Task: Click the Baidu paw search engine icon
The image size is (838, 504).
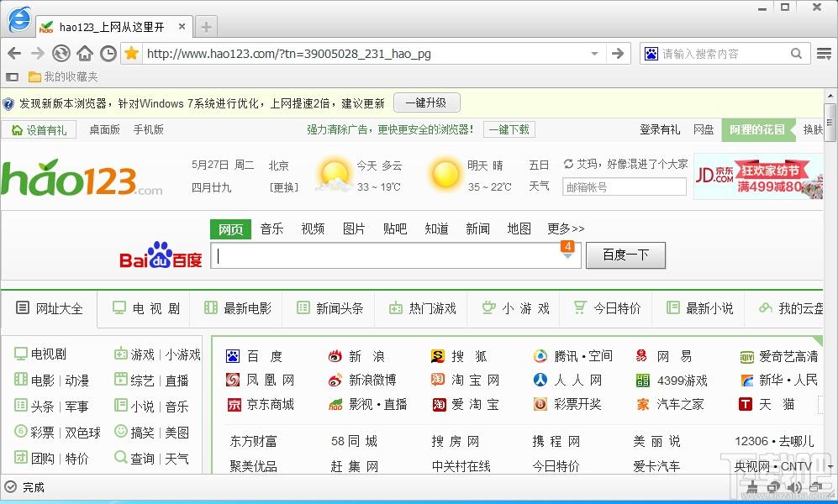Action: tap(651, 54)
